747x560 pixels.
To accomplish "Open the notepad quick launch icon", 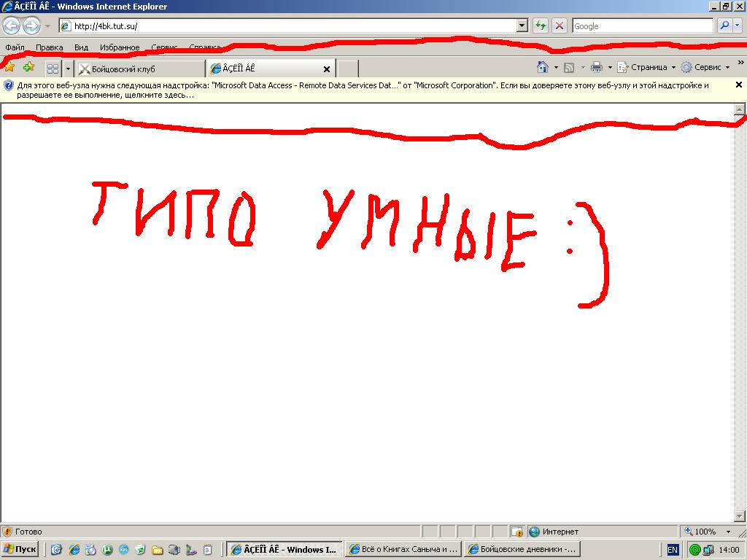I will coord(208,550).
